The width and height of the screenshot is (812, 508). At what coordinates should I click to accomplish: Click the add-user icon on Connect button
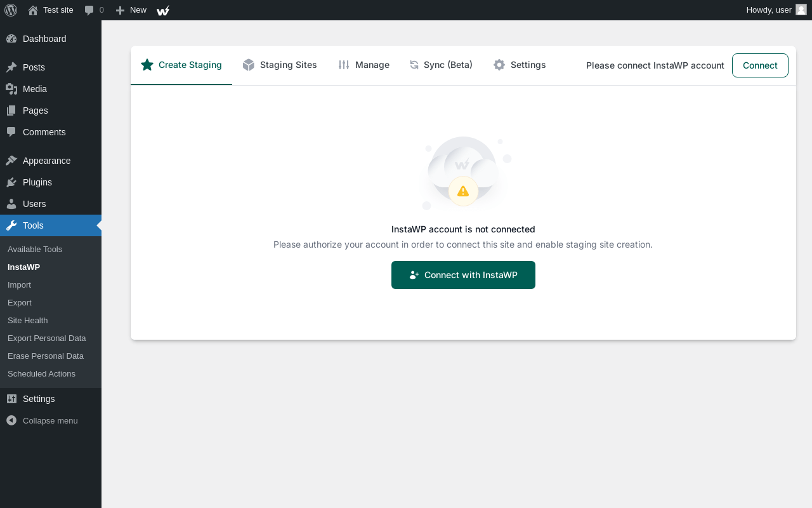coord(414,275)
